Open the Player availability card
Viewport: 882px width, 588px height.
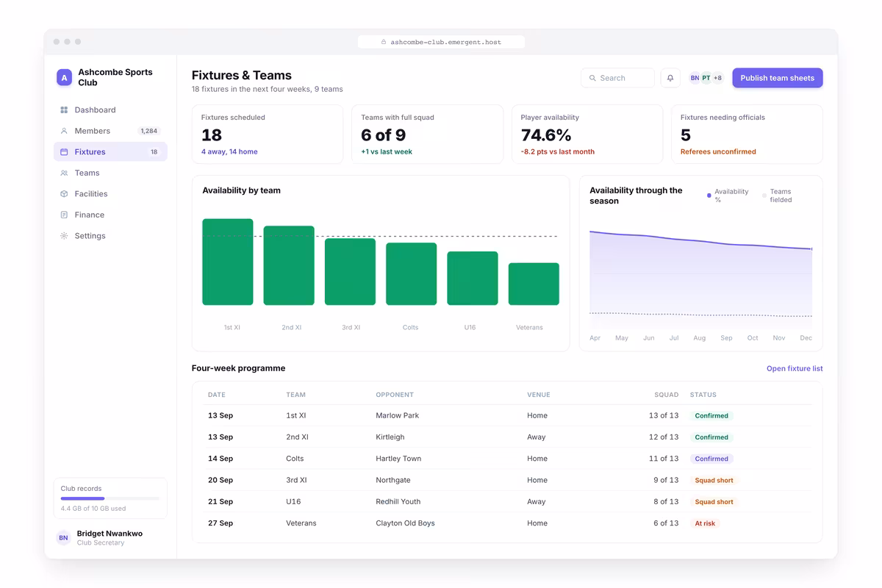587,134
